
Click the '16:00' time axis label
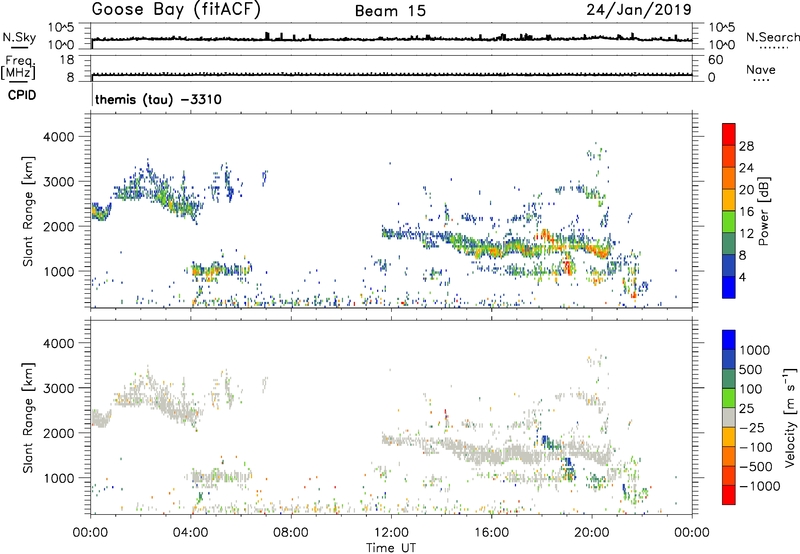[x=491, y=533]
